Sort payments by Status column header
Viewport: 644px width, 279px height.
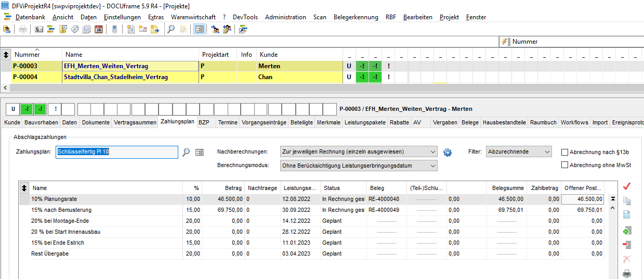click(x=342, y=188)
